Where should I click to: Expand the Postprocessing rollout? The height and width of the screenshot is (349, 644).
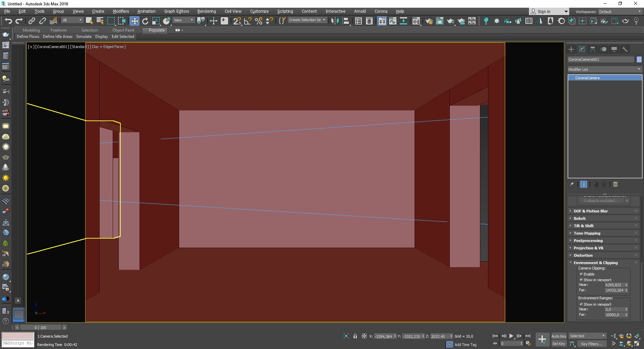pos(604,241)
